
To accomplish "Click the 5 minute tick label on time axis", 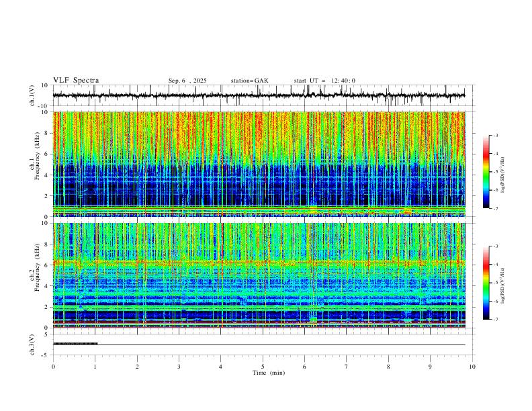I will [263, 367].
